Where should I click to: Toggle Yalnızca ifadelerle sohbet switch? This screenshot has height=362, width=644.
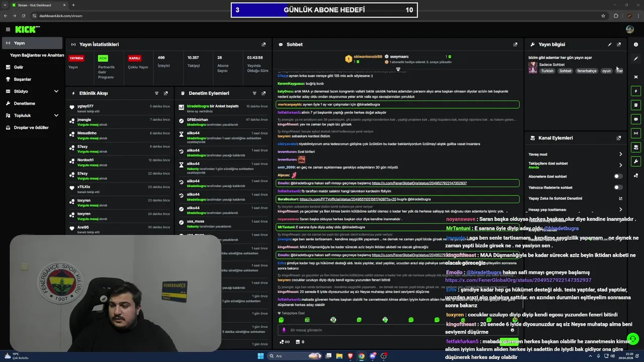click(618, 188)
